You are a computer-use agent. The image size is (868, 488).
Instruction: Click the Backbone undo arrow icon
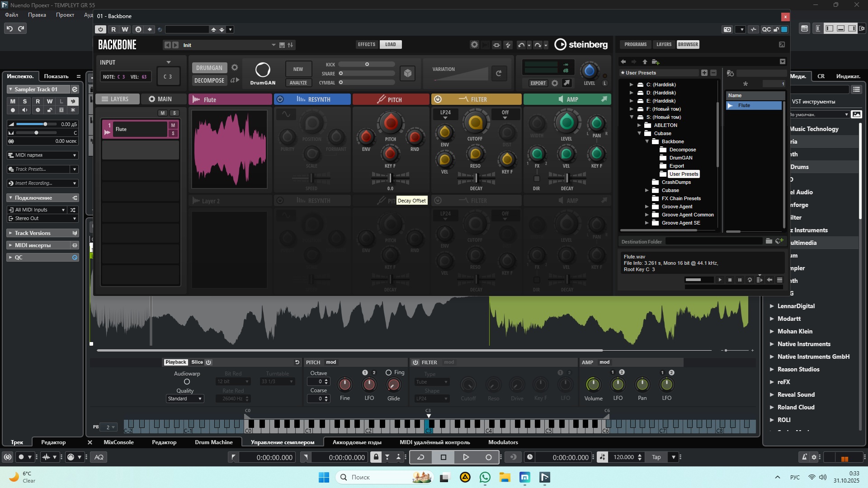tap(521, 45)
